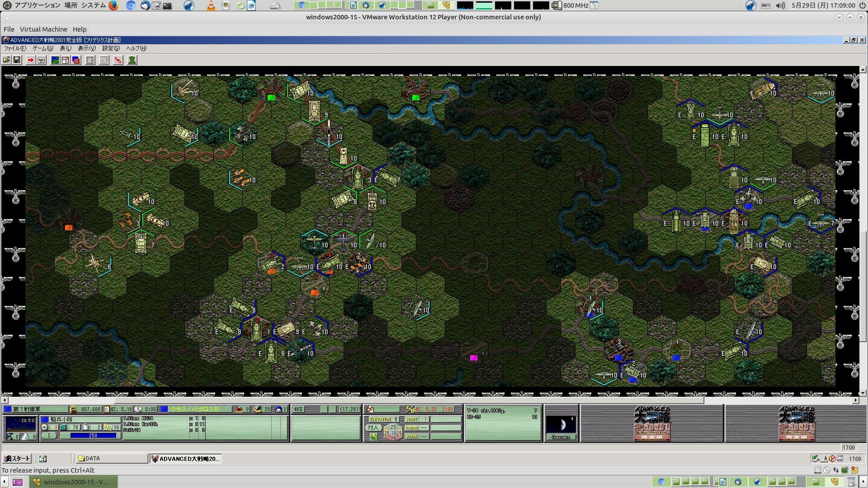The image size is (868, 488).
Task: Click the box toolbar icon beside the red arrow
Action: (x=41, y=60)
